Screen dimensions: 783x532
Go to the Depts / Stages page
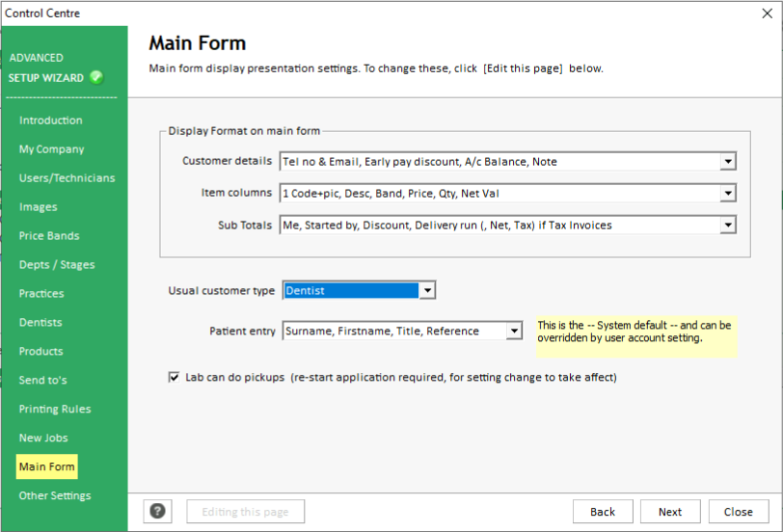(57, 264)
